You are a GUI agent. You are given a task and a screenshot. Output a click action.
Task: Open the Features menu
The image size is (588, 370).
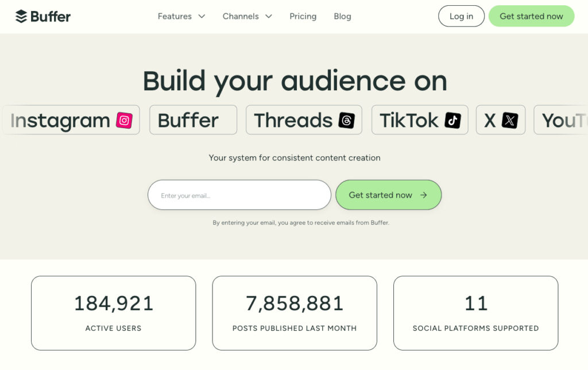[x=181, y=16]
